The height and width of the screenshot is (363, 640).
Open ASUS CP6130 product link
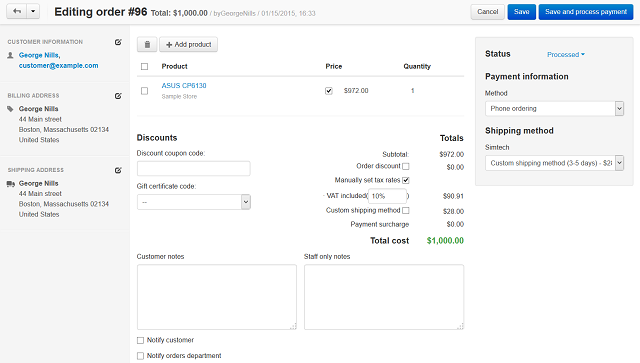click(184, 85)
